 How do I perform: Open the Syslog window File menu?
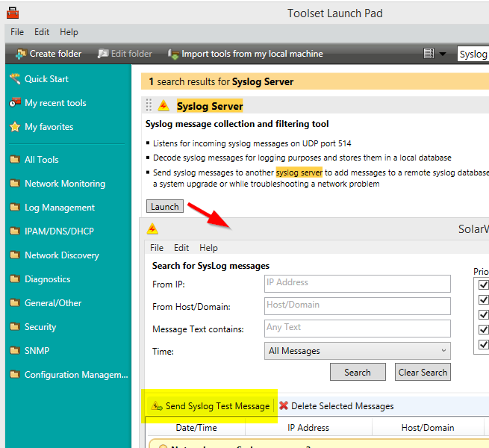click(157, 248)
